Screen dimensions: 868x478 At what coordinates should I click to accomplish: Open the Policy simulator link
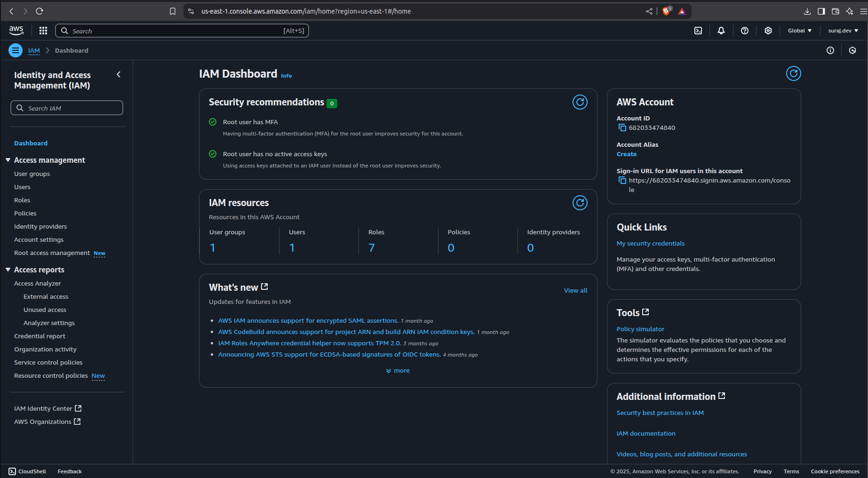coord(640,329)
